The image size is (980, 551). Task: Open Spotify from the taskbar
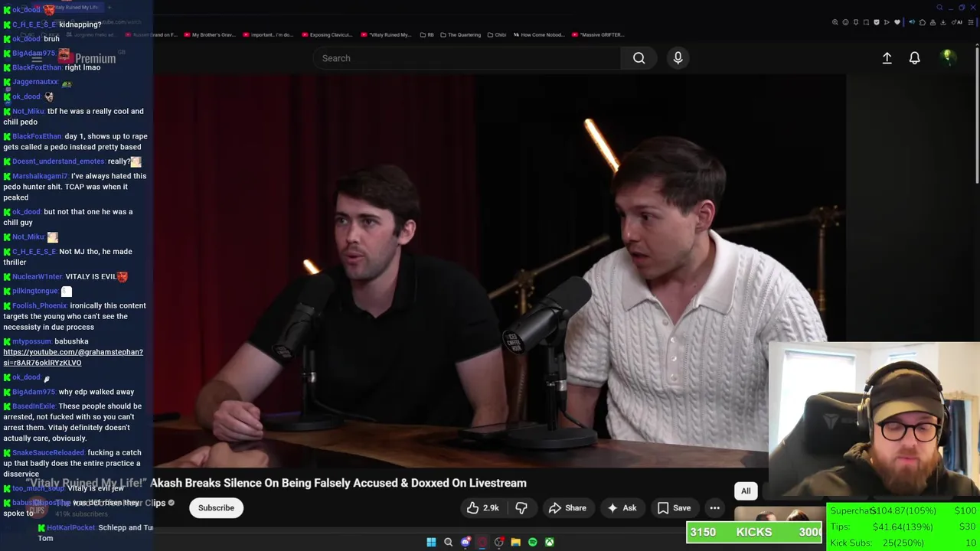532,542
